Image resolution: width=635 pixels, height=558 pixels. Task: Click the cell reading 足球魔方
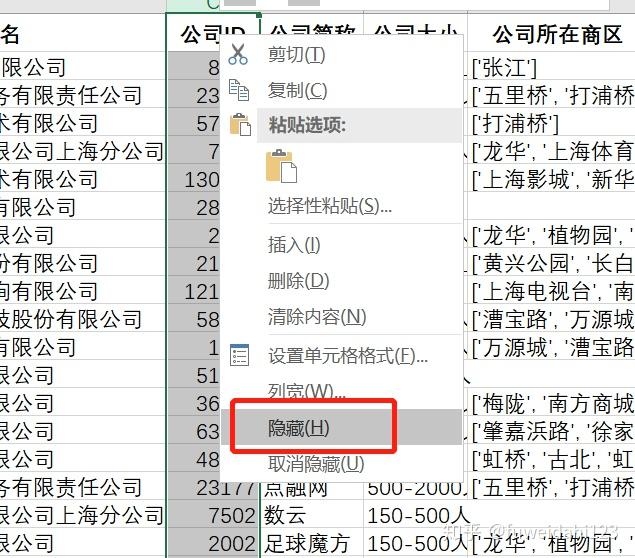(312, 543)
